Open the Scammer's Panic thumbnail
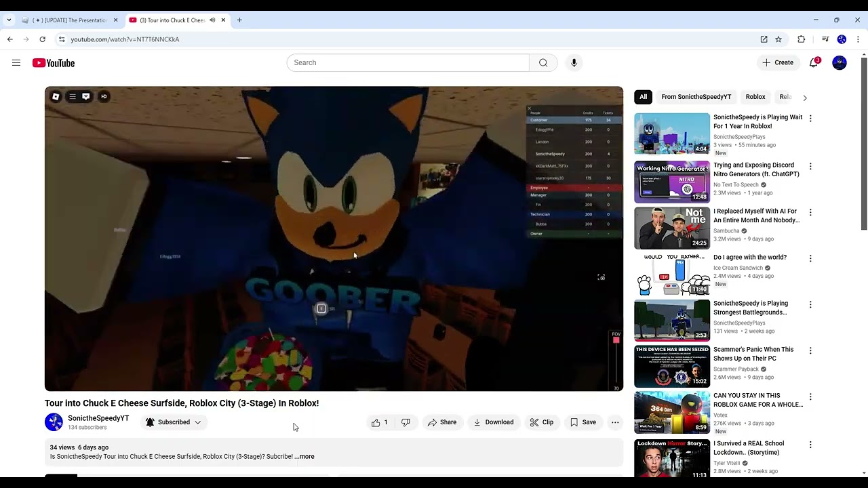This screenshot has height=488, width=868. (x=672, y=366)
